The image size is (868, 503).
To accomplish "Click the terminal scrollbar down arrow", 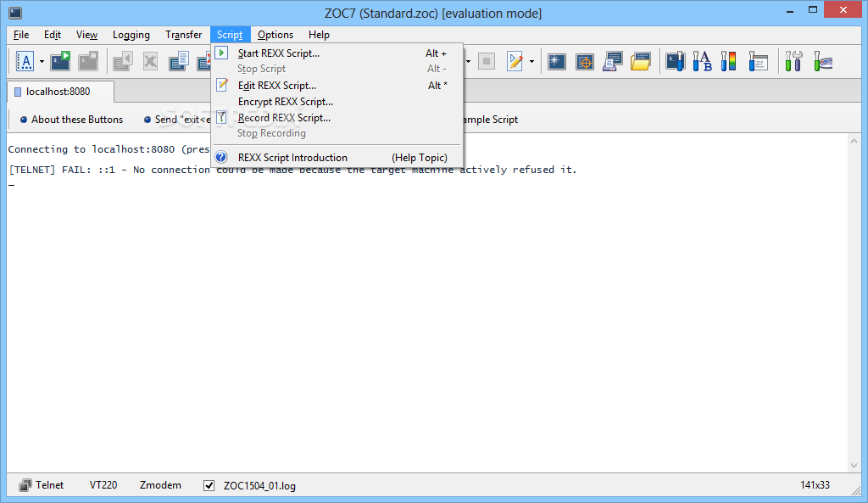I will [853, 466].
